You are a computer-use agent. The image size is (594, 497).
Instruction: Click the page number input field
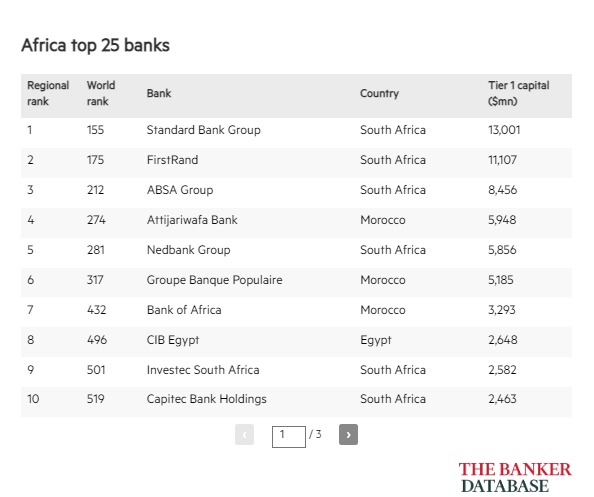(x=289, y=437)
